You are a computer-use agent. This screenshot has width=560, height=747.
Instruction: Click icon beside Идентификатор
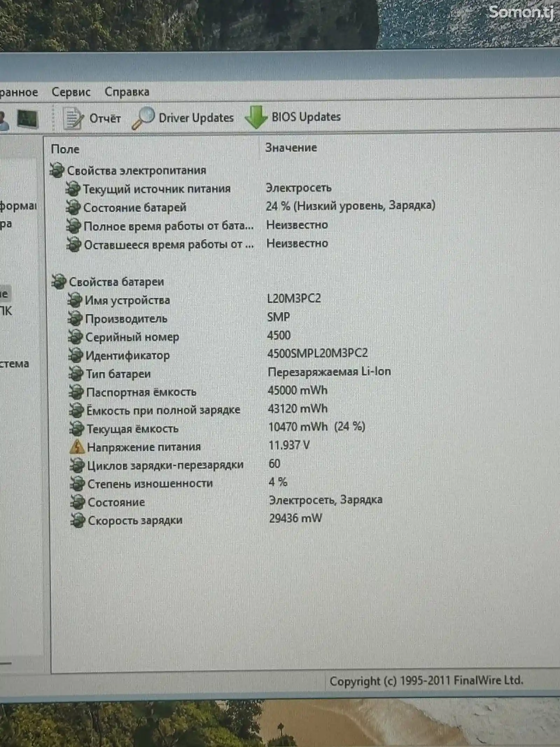click(x=75, y=355)
